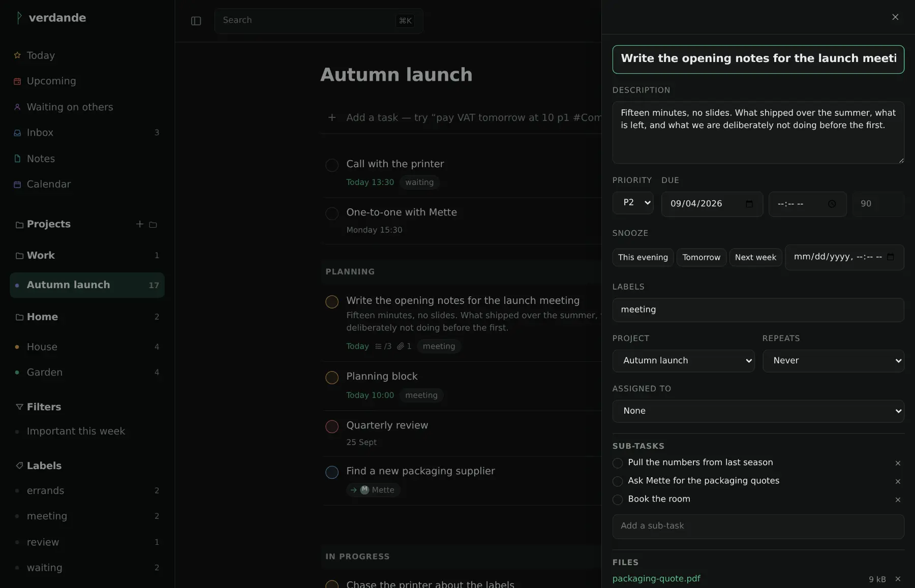Complete the Call with the printer task
The height and width of the screenshot is (588, 915).
[x=332, y=165]
